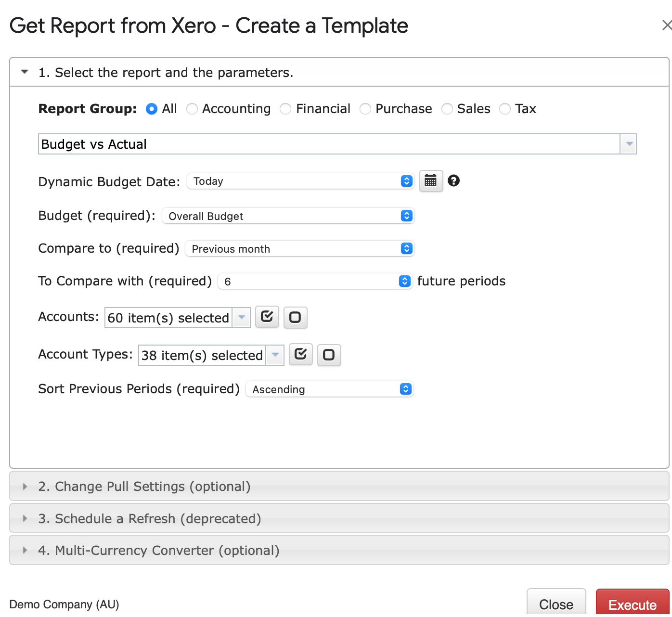Click the Demo Company (AU) text

pyautogui.click(x=64, y=604)
